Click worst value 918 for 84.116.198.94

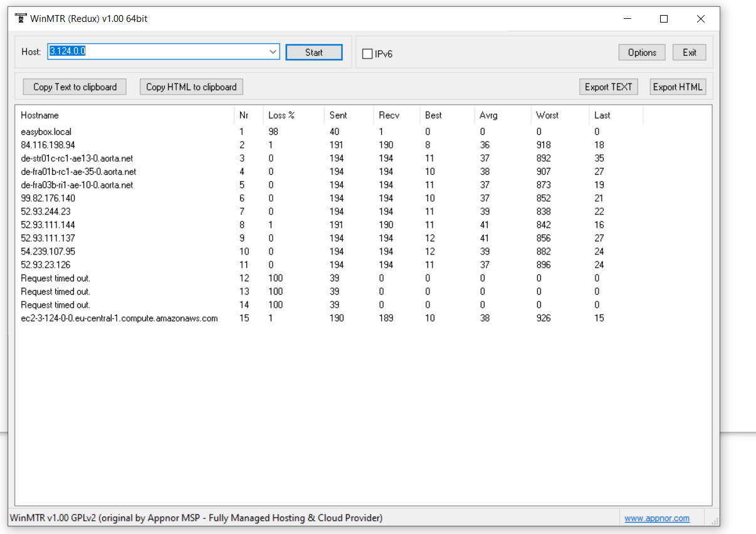click(543, 145)
